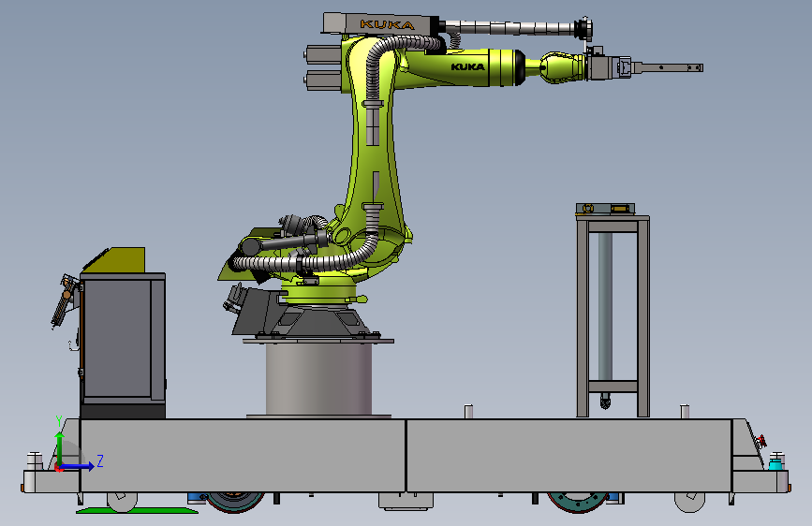Select the green Y axis arrow

(x=60, y=449)
